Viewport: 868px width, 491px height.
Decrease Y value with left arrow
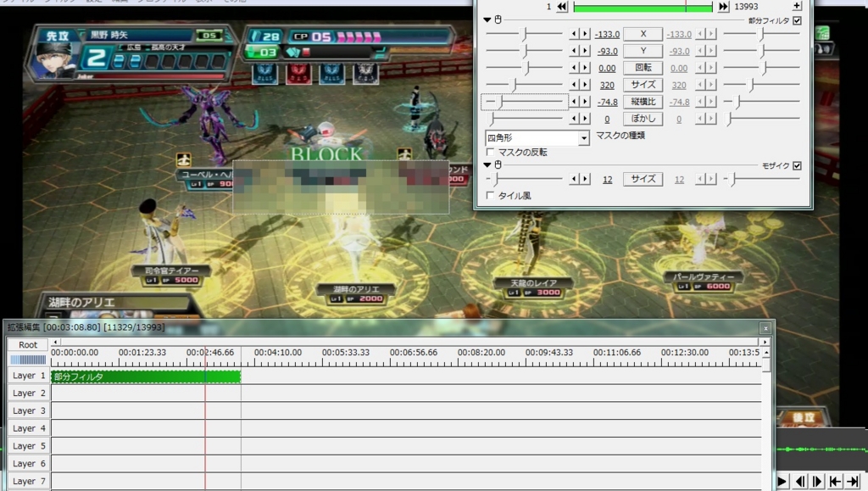coord(574,51)
